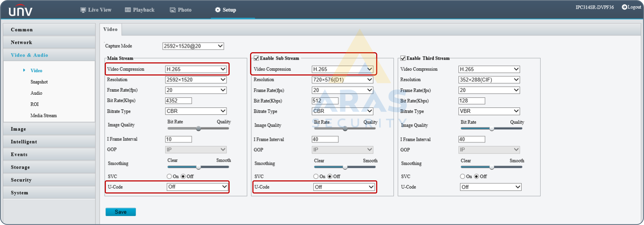Click the Video tab header
Screen dimensions: 644x225
(110, 30)
